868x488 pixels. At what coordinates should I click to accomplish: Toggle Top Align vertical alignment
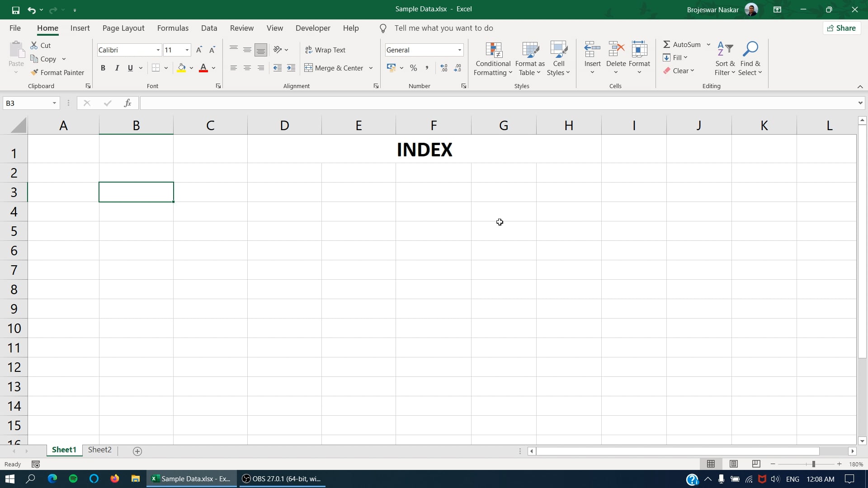[234, 50]
